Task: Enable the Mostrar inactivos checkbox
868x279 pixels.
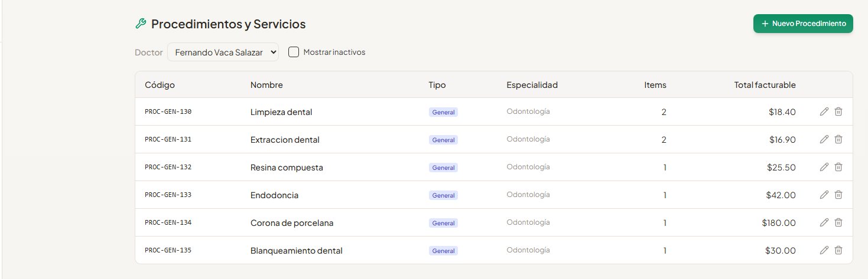Action: coord(293,52)
